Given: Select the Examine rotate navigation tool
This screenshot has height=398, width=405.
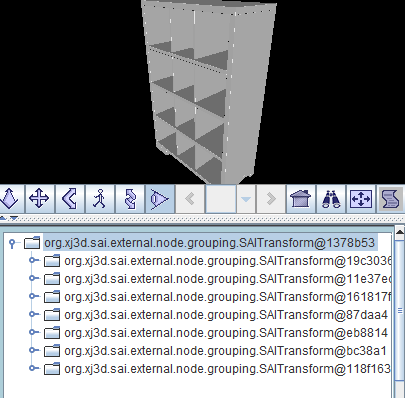Looking at the screenshot, I should click(130, 199).
